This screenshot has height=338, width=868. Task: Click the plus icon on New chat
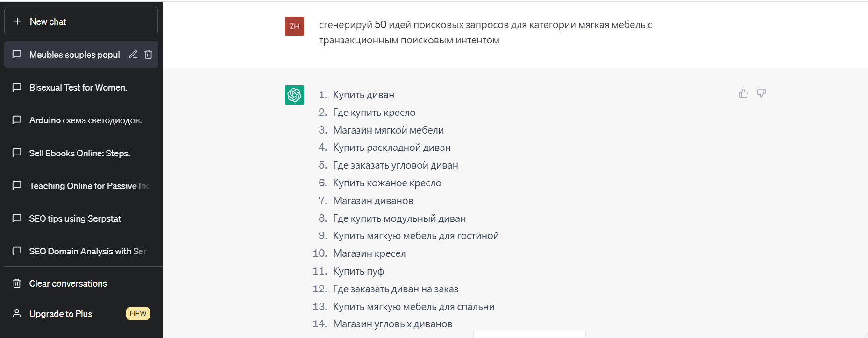click(17, 21)
